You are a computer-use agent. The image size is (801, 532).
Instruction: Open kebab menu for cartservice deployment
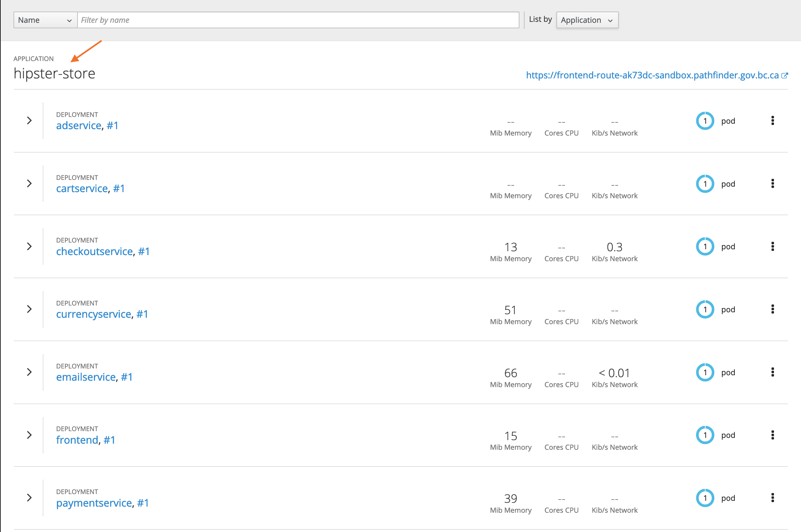(772, 183)
